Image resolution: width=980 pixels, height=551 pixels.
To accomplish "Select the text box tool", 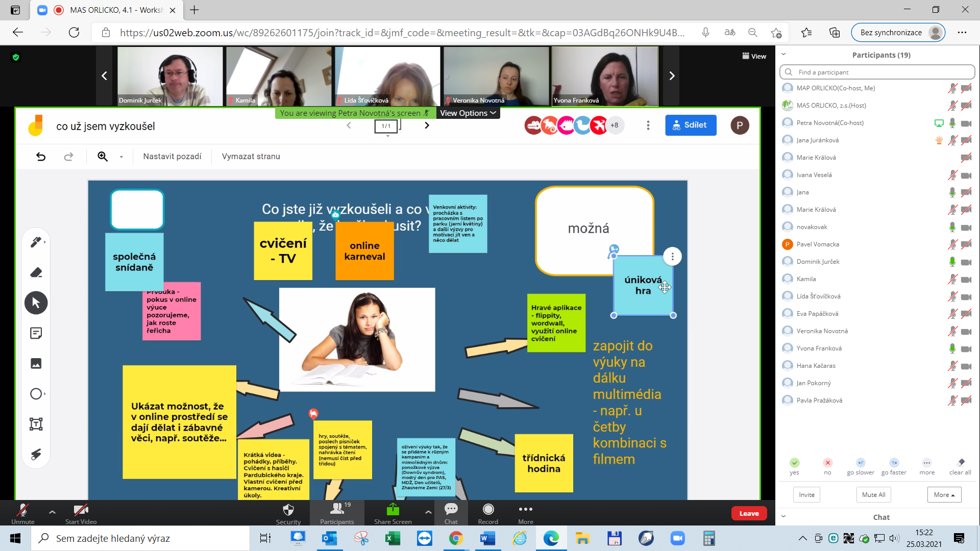I will pyautogui.click(x=36, y=424).
